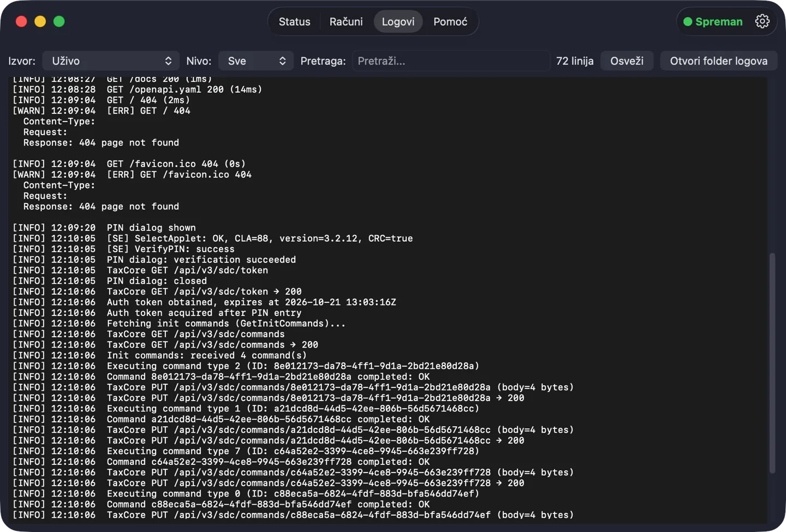Click log line 'Fetching init commands (GetInitCommands)...'
The width and height of the screenshot is (786, 532).
tap(179, 324)
